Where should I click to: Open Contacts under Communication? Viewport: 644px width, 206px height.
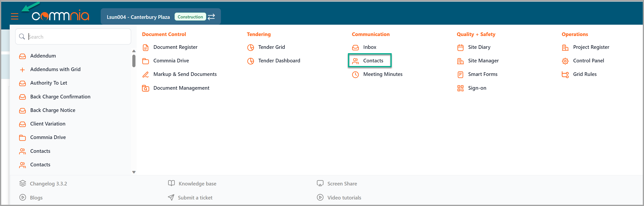373,61
